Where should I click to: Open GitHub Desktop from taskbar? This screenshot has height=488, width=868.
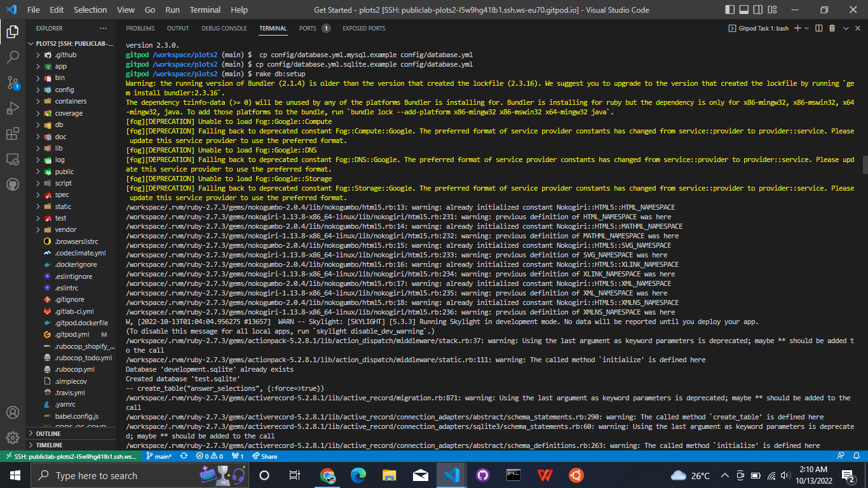pyautogui.click(x=483, y=475)
